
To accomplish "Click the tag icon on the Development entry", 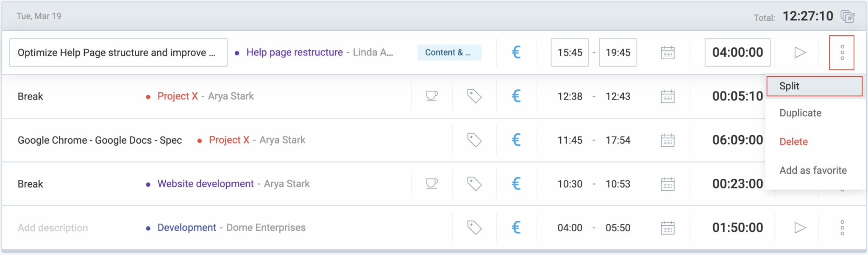I will [475, 227].
